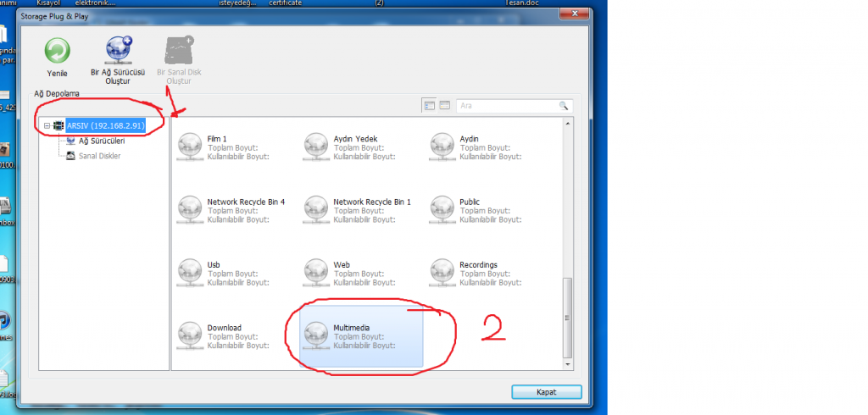Click the scrollbar up arrow
The height and width of the screenshot is (415, 868).
click(567, 123)
